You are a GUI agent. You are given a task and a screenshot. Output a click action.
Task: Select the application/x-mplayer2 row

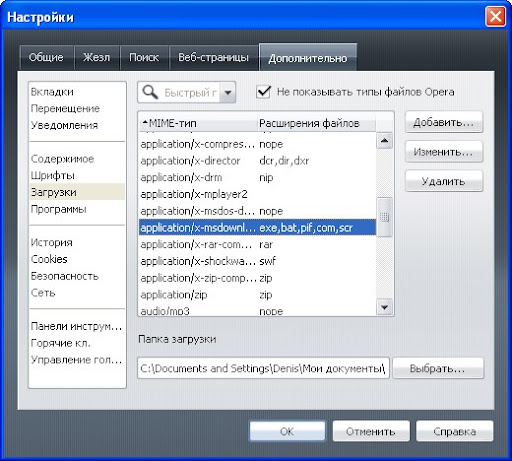click(257, 194)
